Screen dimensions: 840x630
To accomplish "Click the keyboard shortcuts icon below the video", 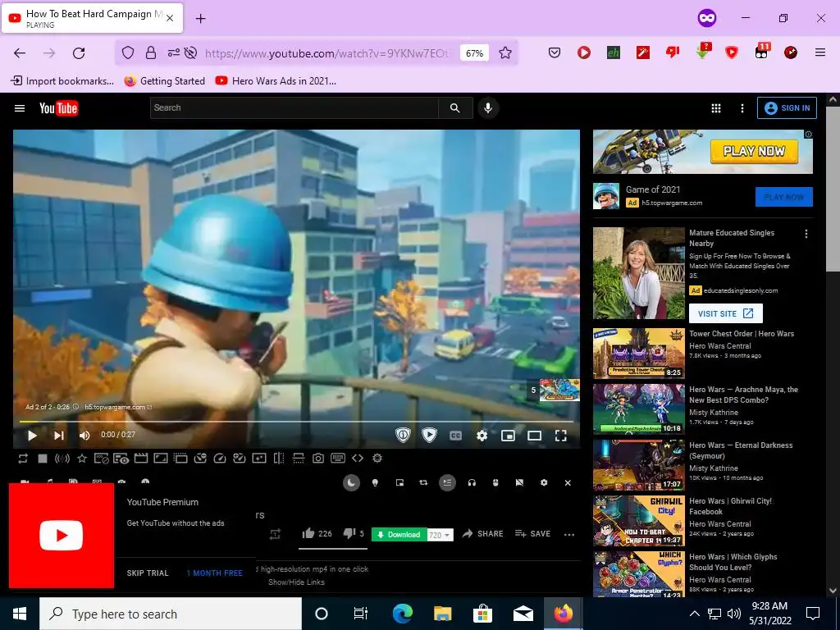I will click(337, 458).
